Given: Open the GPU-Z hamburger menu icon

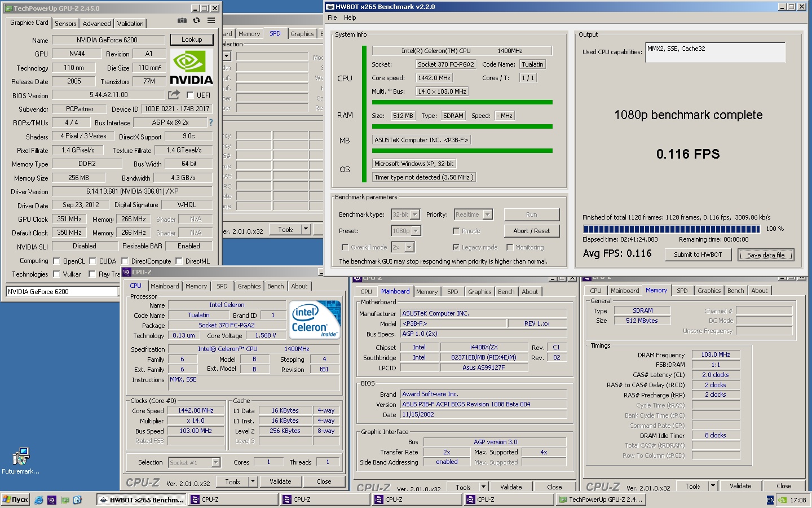Looking at the screenshot, I should (x=211, y=20).
